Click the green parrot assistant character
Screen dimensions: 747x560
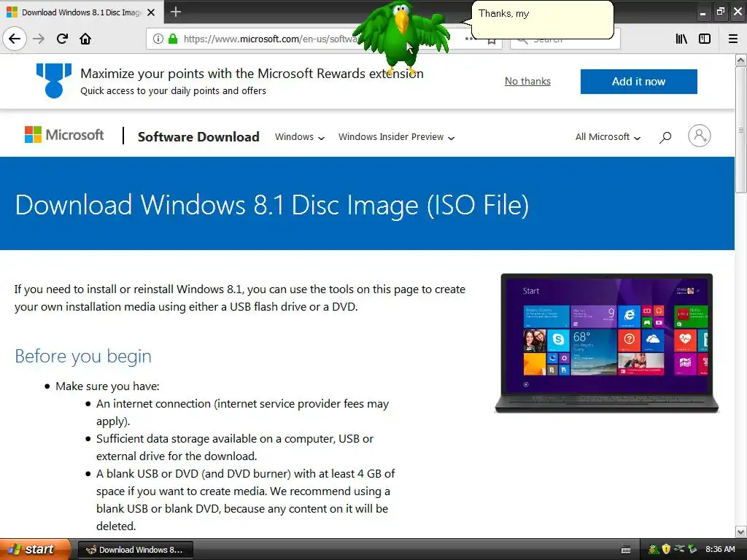coord(402,38)
